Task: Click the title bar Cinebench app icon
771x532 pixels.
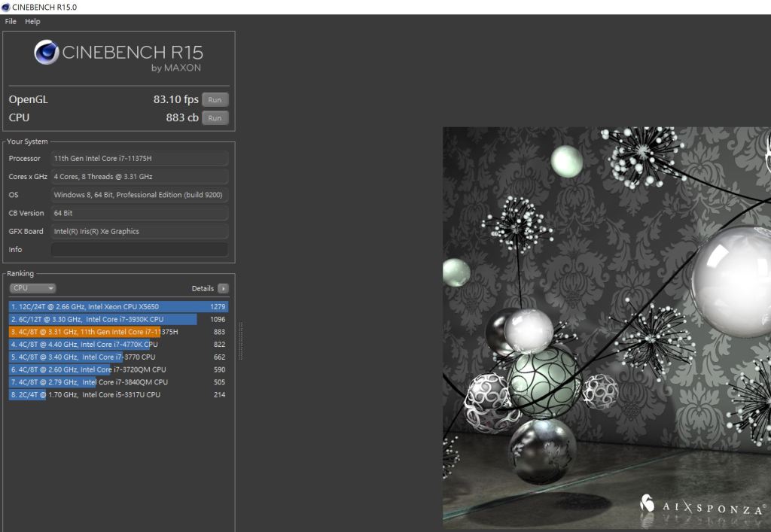Action: click(6, 7)
